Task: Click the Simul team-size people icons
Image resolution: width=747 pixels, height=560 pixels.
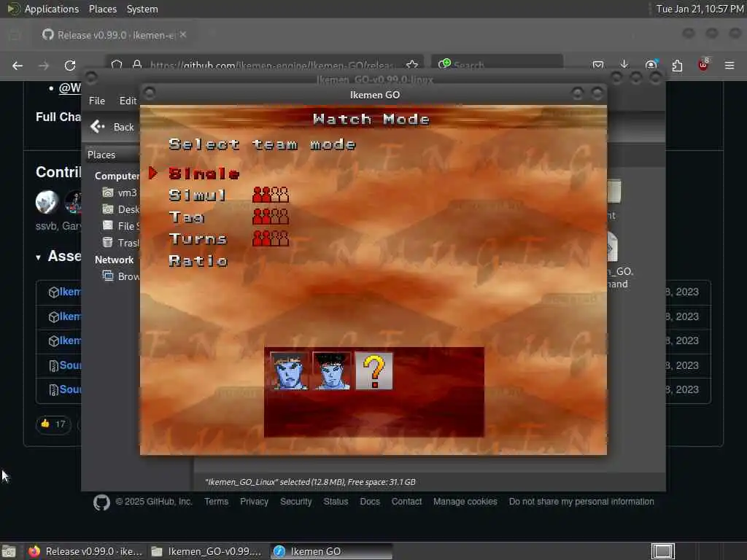Action: click(270, 195)
